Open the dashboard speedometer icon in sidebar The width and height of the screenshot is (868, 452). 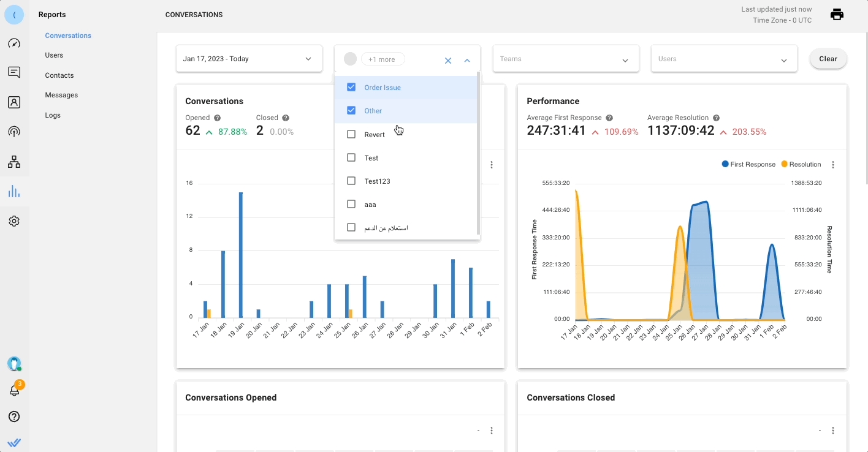(x=14, y=43)
